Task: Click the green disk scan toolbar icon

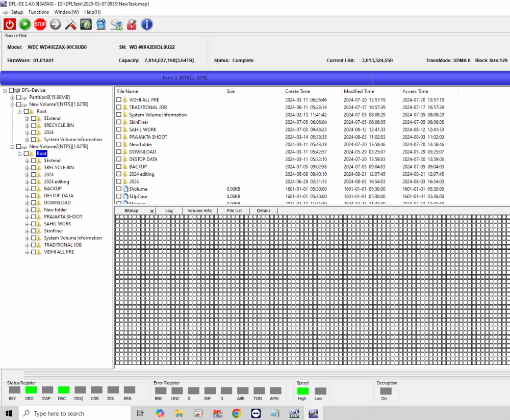Action: (86, 24)
